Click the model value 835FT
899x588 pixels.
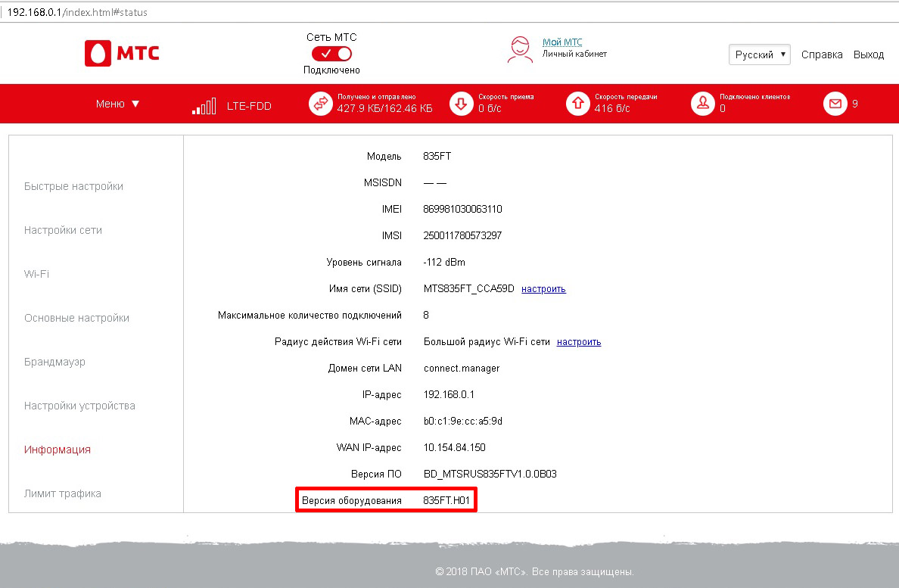pos(437,156)
